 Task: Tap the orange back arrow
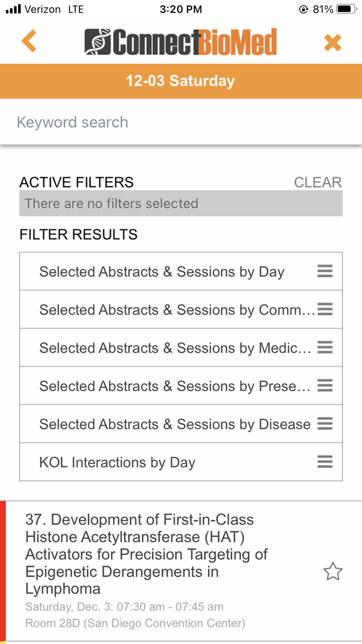pyautogui.click(x=29, y=41)
